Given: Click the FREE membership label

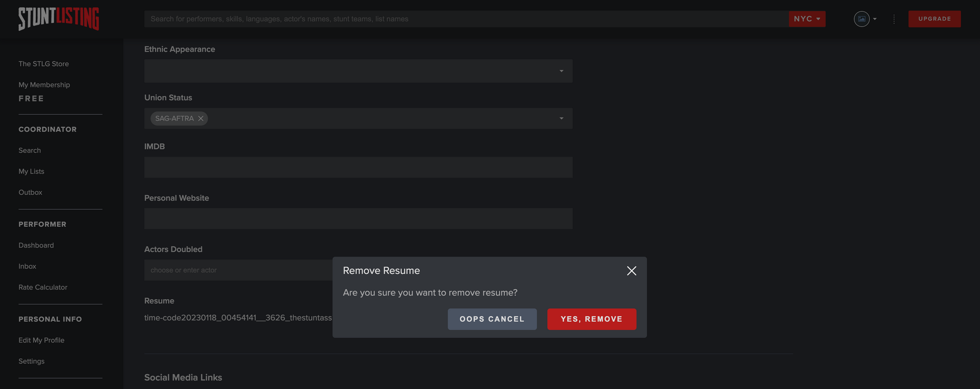Looking at the screenshot, I should 31,99.
